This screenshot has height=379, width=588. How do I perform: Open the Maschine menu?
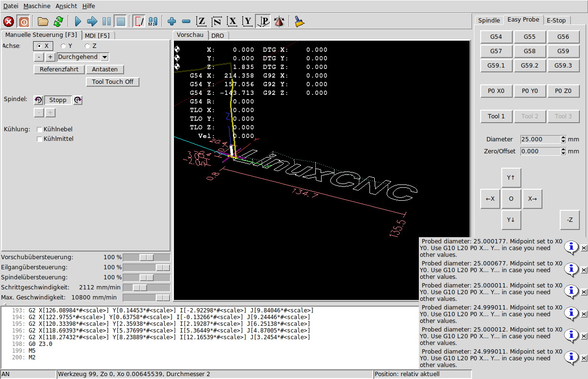point(36,6)
